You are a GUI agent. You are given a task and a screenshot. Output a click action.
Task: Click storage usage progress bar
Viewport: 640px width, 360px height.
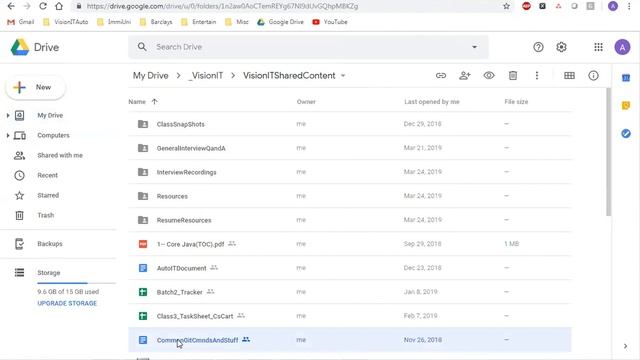[76, 283]
